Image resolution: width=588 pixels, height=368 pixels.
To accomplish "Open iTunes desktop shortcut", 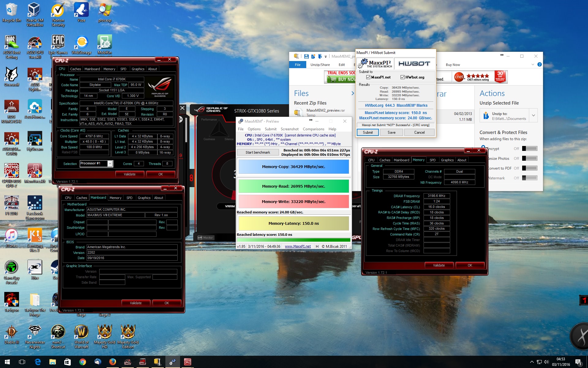I will (x=11, y=238).
